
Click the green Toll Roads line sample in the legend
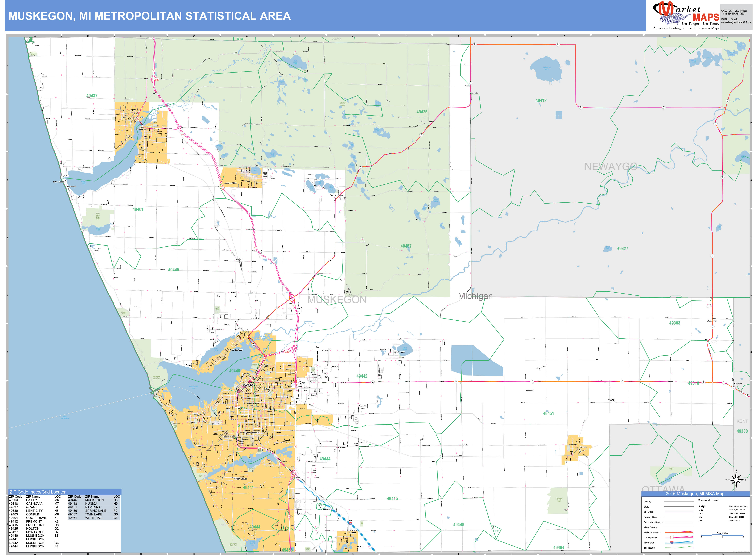point(678,548)
